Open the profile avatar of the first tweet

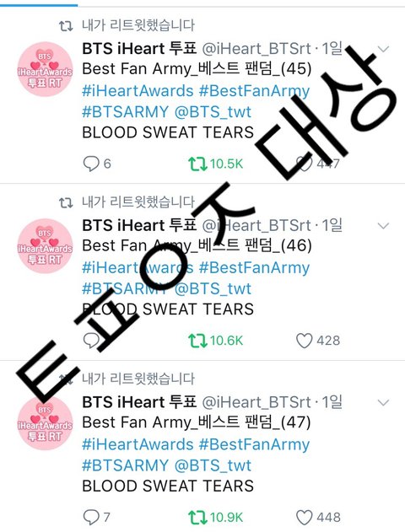click(x=45, y=69)
